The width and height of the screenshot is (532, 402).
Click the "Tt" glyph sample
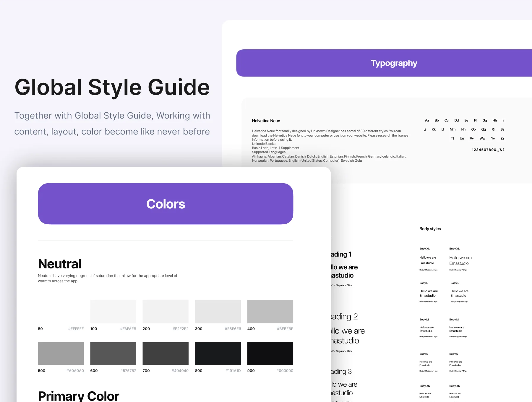click(x=452, y=138)
